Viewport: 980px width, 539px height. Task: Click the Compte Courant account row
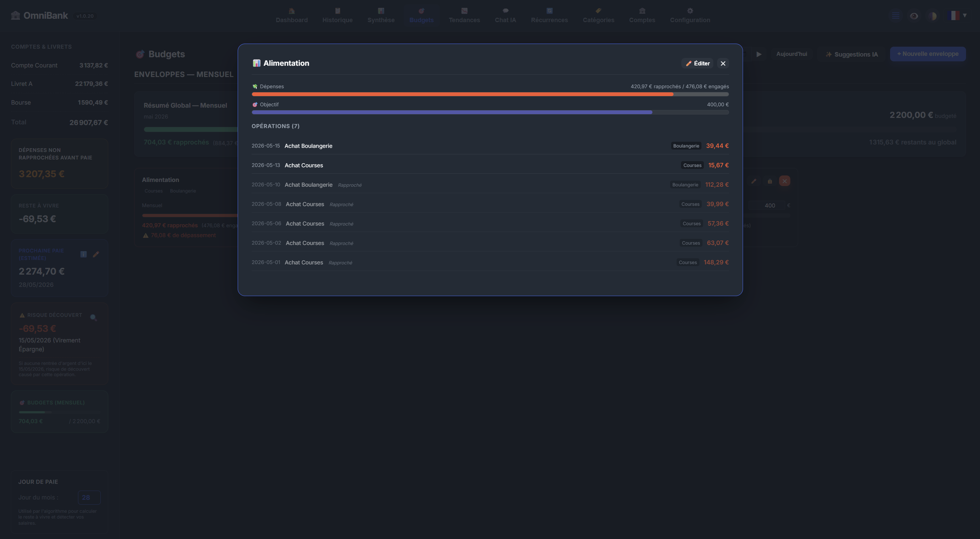59,65
